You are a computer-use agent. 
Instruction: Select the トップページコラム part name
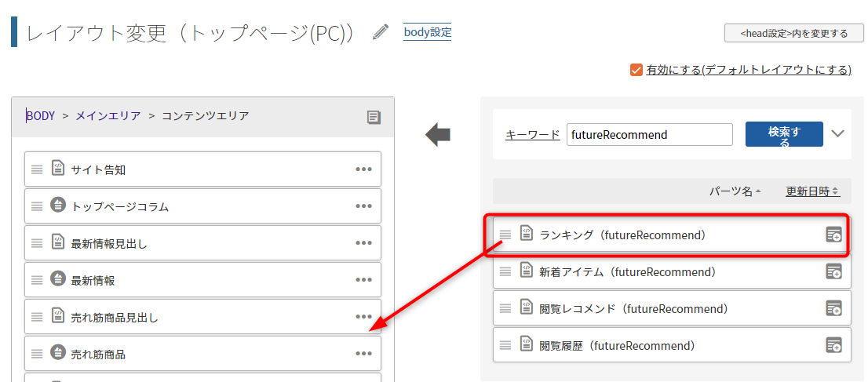pos(120,207)
